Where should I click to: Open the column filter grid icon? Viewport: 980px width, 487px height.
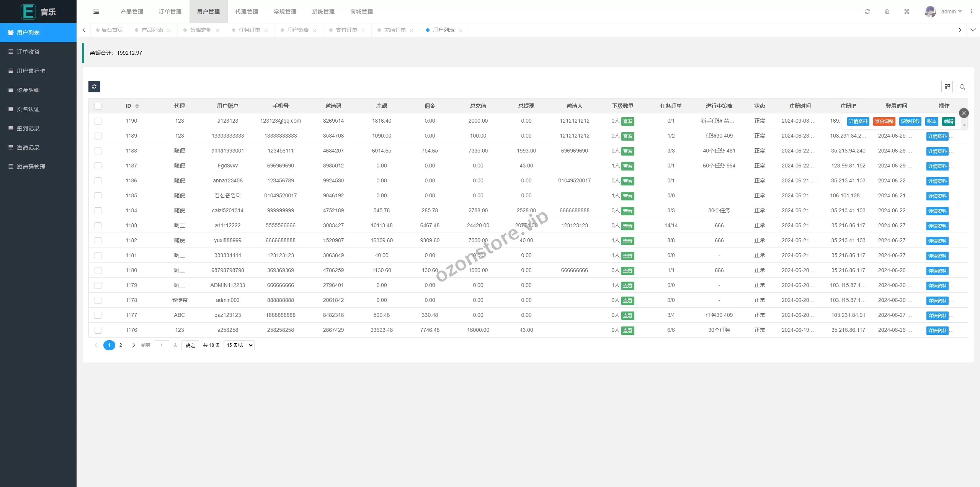(x=947, y=87)
